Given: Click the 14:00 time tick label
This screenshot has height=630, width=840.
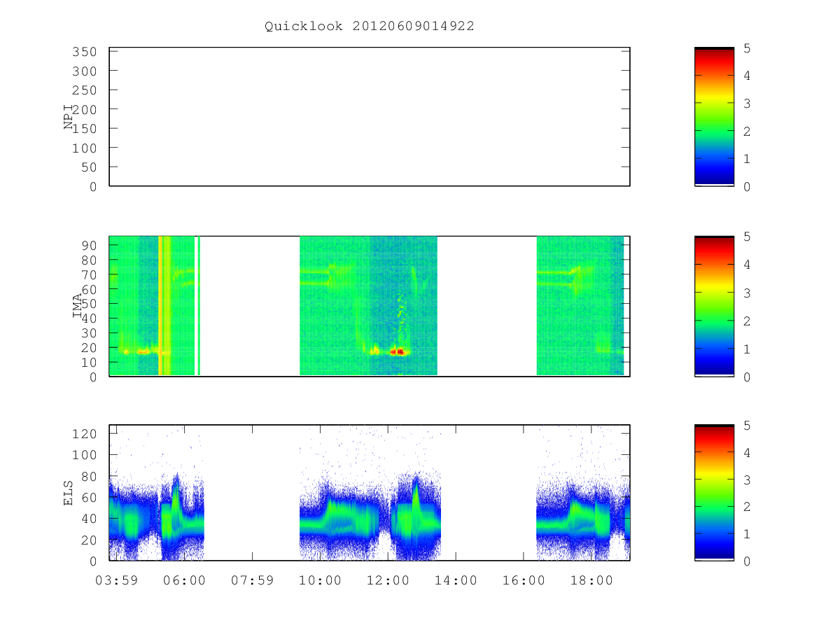Looking at the screenshot, I should [456, 581].
